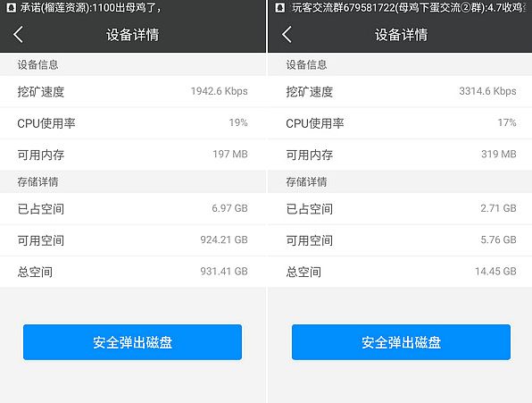
Task: Tap 总空间 14.45 GB entry
Action: pyautogui.click(x=400, y=272)
